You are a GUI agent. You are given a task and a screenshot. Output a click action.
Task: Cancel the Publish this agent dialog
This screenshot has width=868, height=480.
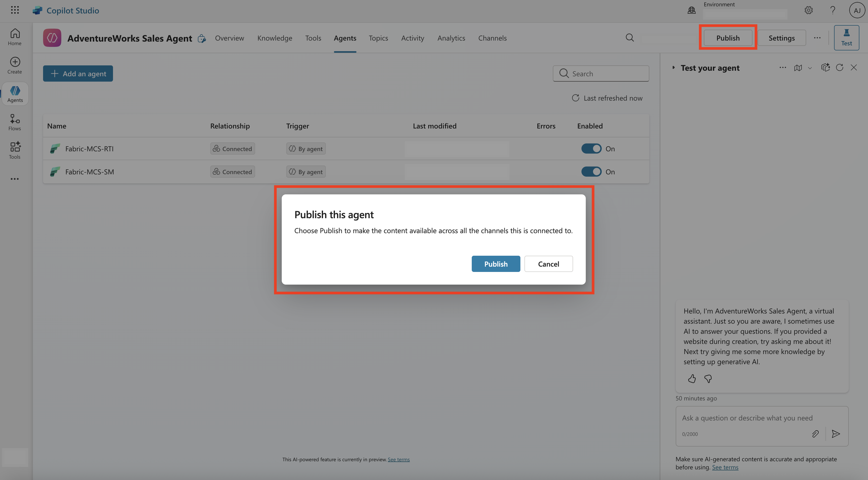(x=548, y=264)
